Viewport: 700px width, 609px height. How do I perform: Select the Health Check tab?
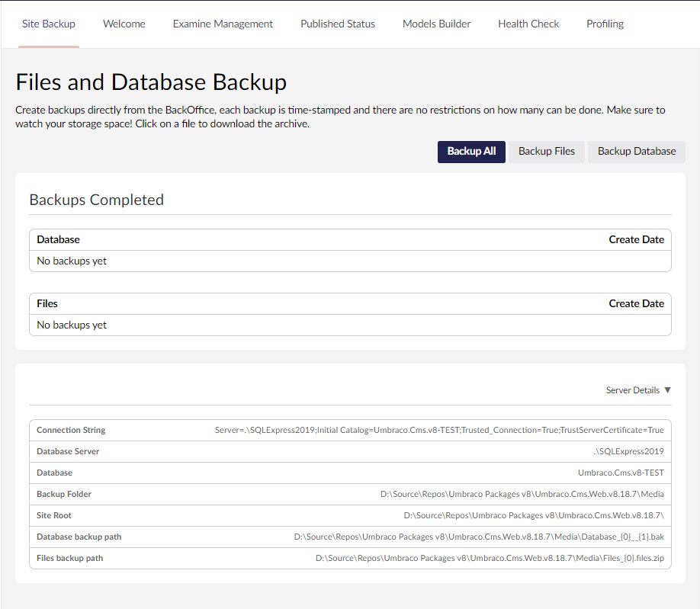coord(528,24)
